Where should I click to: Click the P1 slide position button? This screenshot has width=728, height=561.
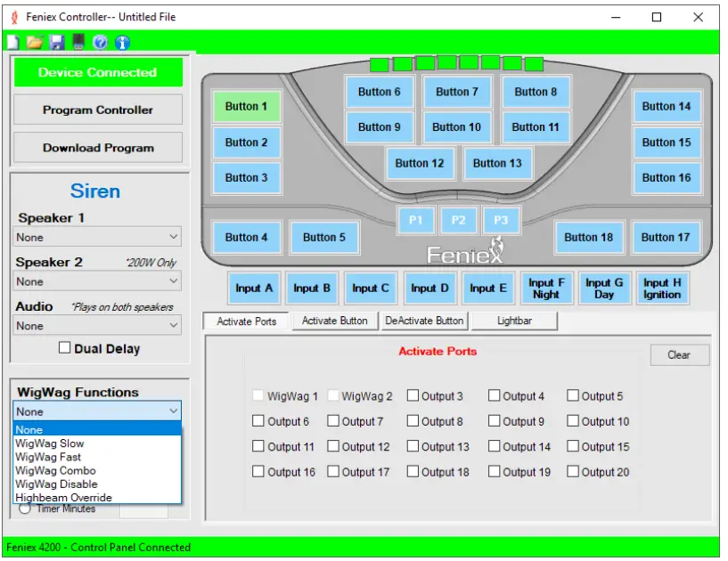(416, 220)
